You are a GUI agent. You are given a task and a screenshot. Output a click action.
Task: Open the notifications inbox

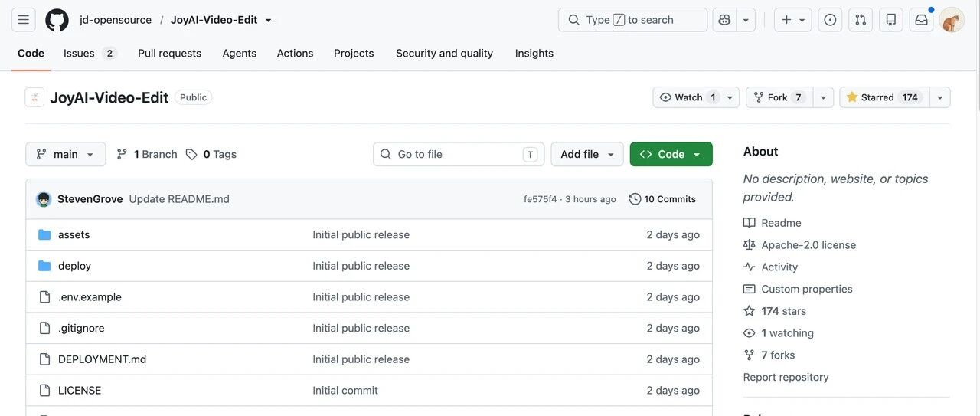click(x=921, y=20)
